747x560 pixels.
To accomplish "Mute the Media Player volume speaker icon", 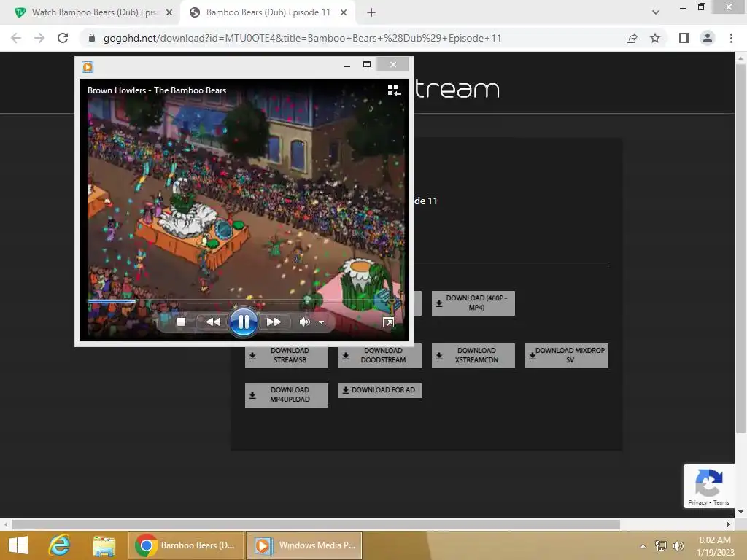I will [x=304, y=322].
